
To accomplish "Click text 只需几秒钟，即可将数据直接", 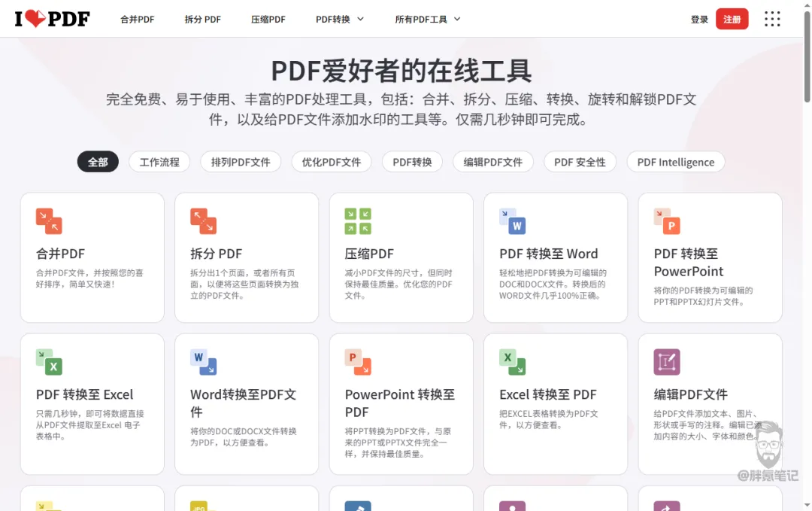I will (89, 414).
